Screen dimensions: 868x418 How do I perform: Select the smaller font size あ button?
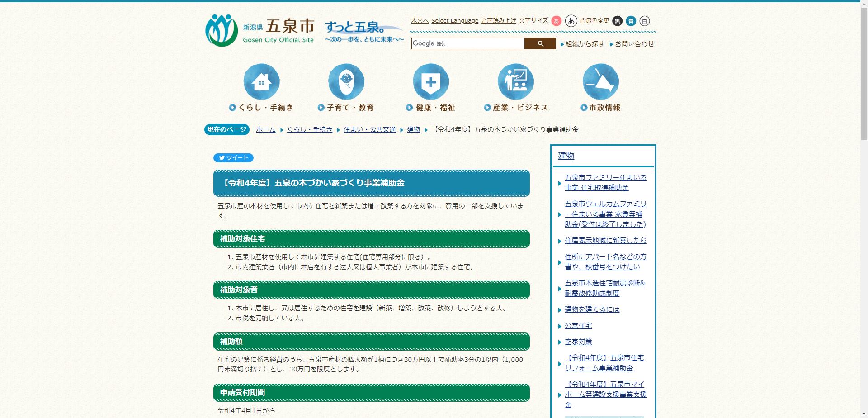click(x=557, y=21)
